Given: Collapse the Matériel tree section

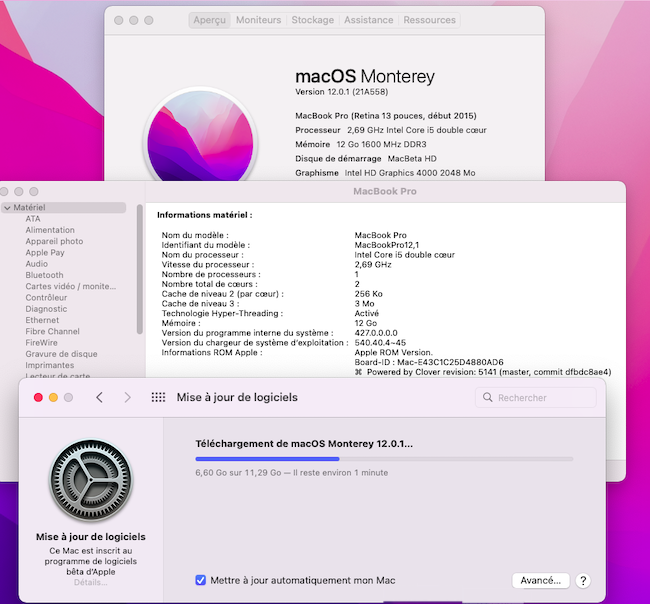Looking at the screenshot, I should tap(7, 208).
